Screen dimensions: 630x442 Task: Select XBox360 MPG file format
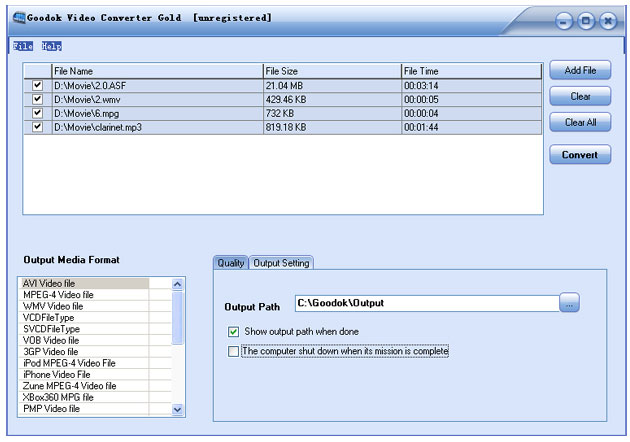[x=84, y=397]
